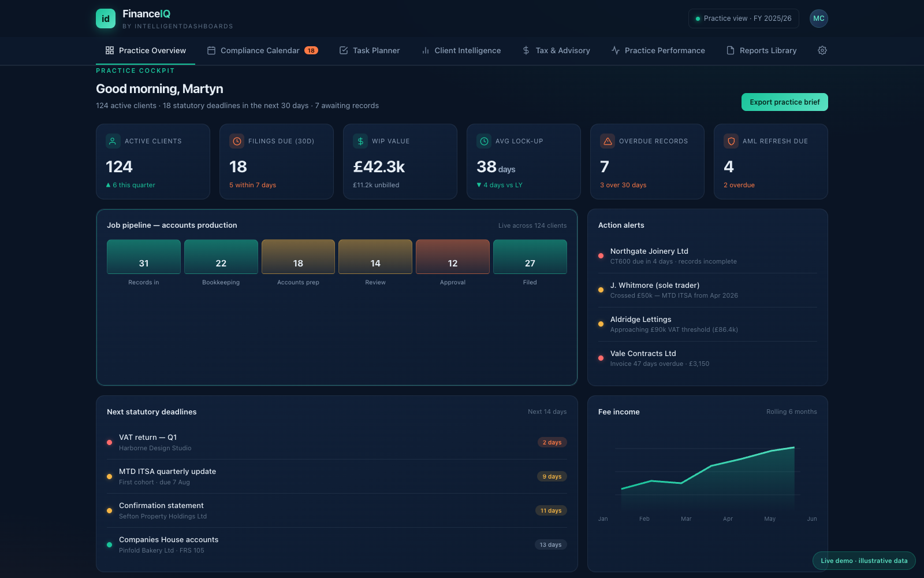Screen dimensions: 924x578
Task: Click the 9 days deadline badge
Action: (552, 476)
